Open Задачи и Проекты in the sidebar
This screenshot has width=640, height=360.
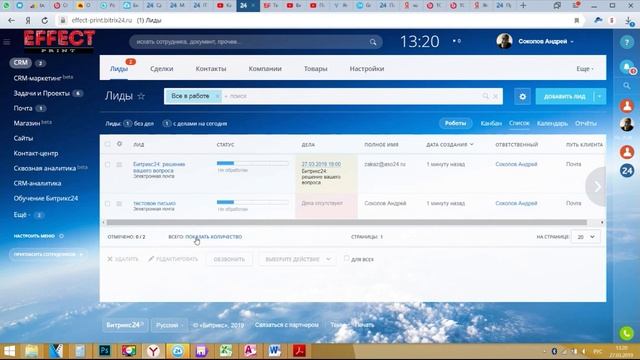coord(42,93)
